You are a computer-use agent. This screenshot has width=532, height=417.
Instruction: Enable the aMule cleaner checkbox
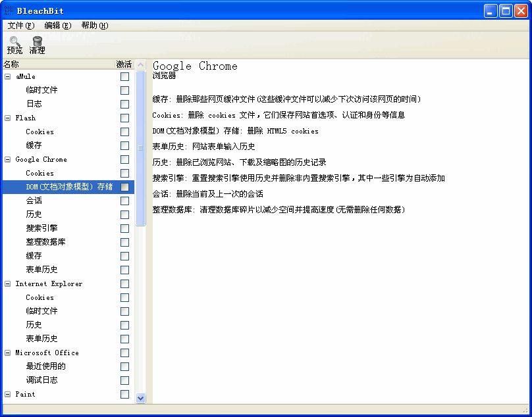pos(123,76)
